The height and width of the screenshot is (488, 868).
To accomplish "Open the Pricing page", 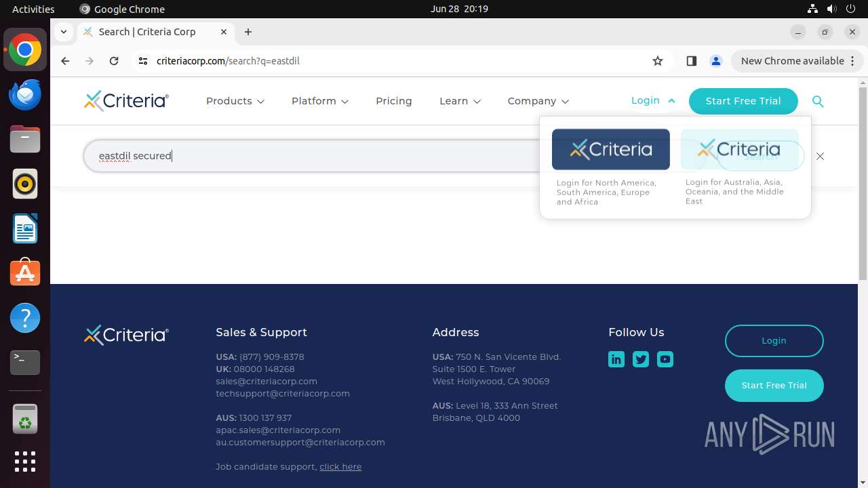I will [x=394, y=101].
